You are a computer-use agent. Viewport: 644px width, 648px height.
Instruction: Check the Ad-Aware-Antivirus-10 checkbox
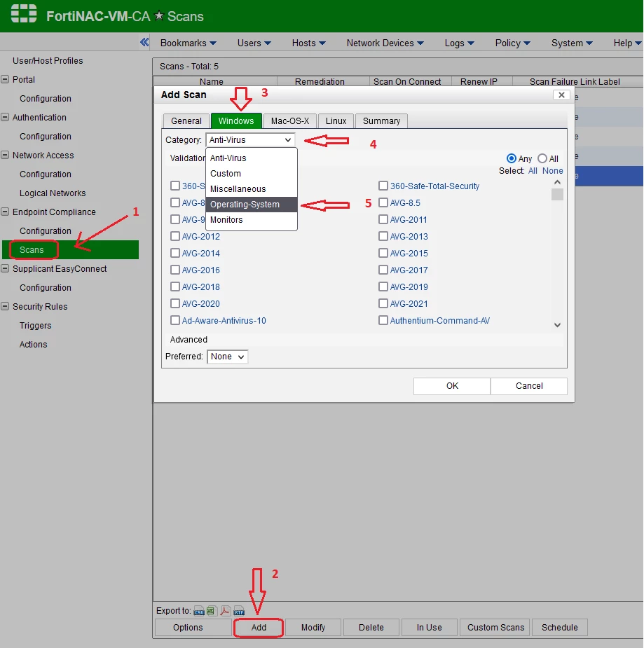(x=175, y=321)
